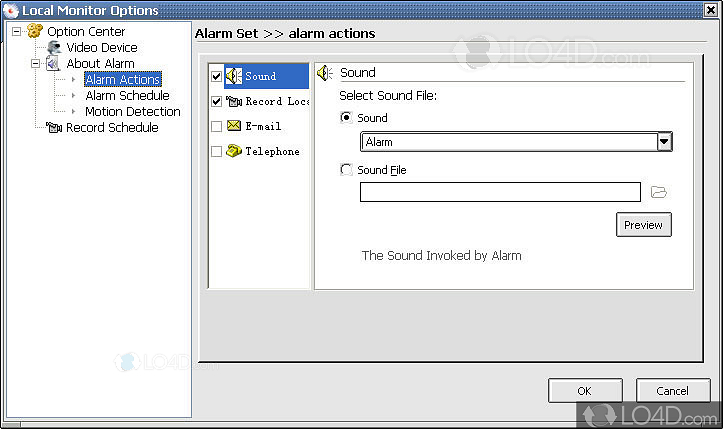Uncheck the Sound alarm action checkbox
Screen dimensions: 723x429
tap(216, 76)
